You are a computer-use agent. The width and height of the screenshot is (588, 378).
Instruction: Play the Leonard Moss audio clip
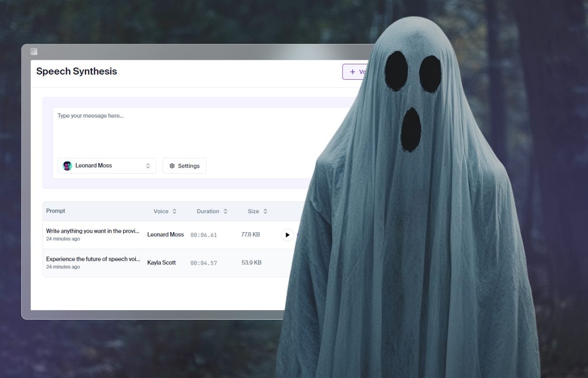click(287, 235)
